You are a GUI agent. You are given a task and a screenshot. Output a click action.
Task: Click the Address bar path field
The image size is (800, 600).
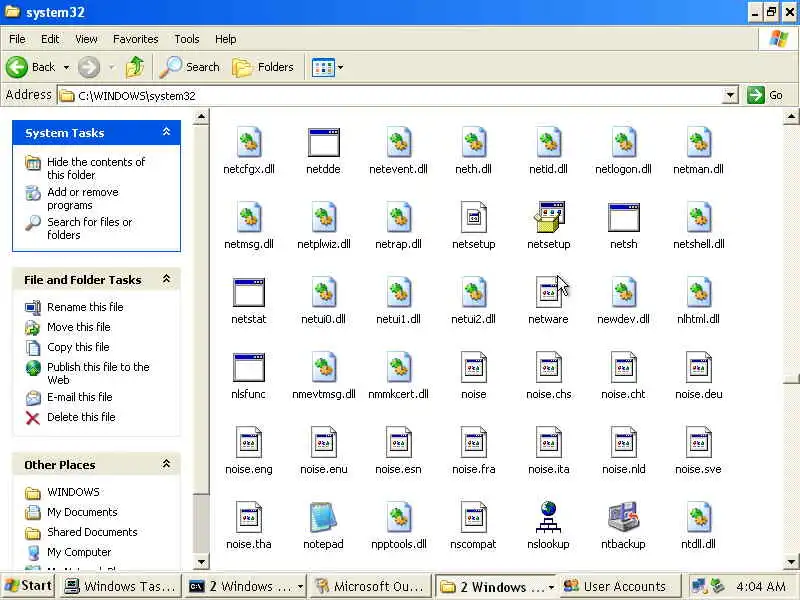point(390,95)
